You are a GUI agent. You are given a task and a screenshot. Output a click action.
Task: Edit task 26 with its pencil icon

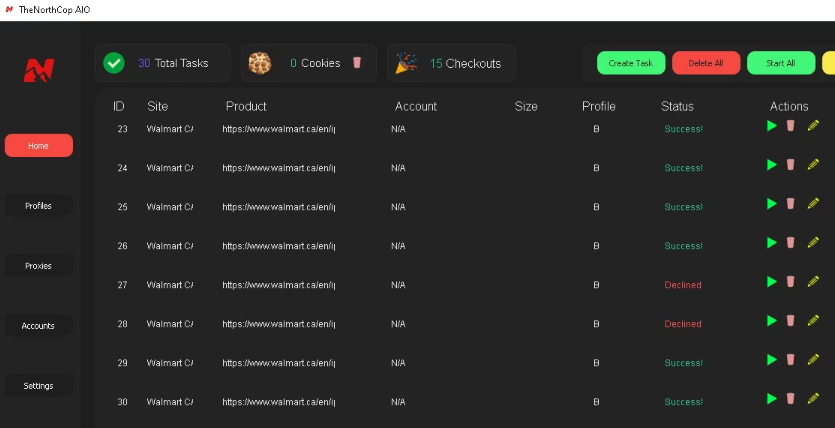click(x=813, y=242)
